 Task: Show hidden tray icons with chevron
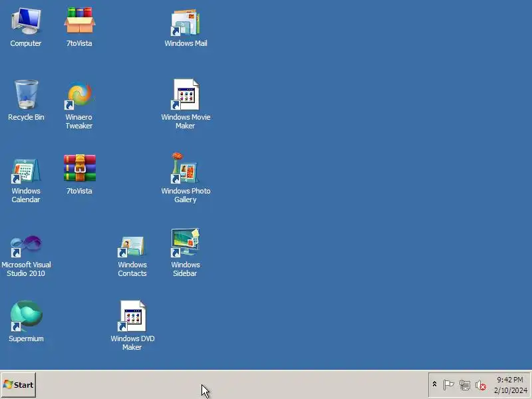pyautogui.click(x=434, y=384)
